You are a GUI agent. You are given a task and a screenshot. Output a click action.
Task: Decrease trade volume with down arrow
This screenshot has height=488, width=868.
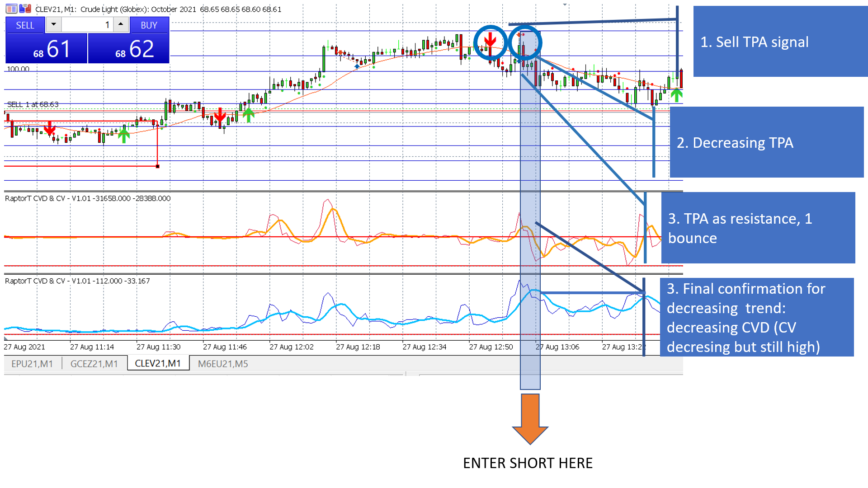click(x=54, y=24)
